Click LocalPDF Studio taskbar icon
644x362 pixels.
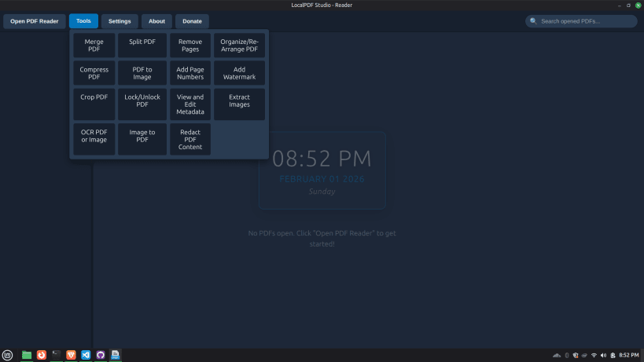coord(116,355)
